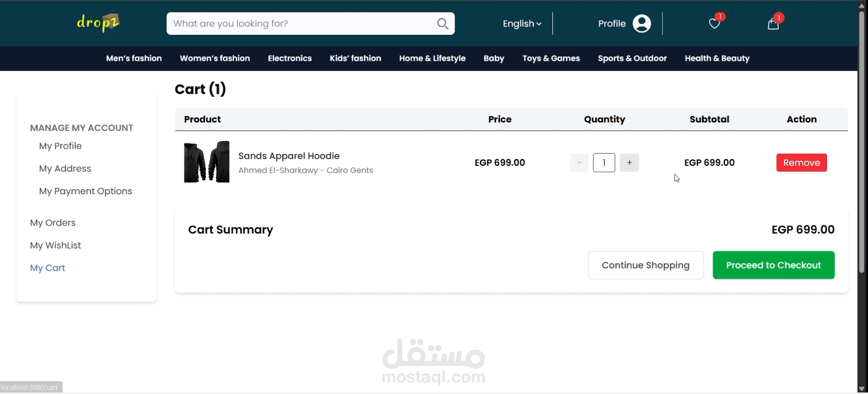Open My WishList in sidebar

tap(55, 245)
